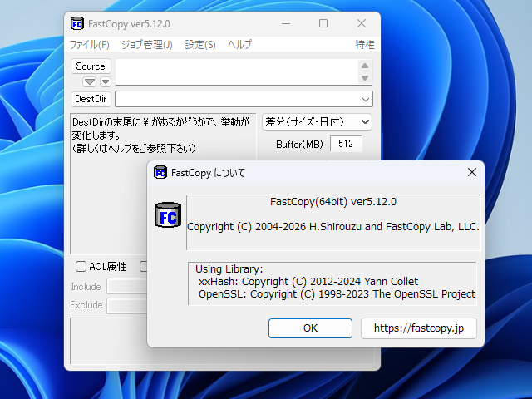Click the Using Library: label
Image resolution: width=532 pixels, height=399 pixels.
pos(229,269)
